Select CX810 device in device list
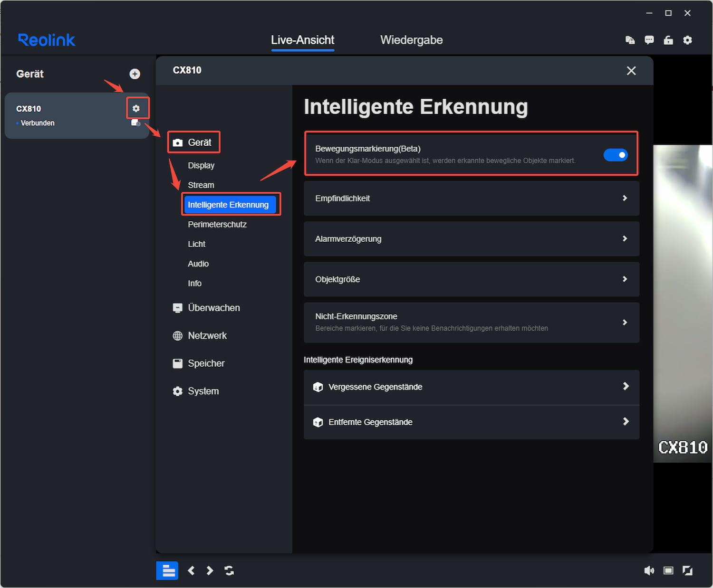713x588 pixels. (x=77, y=115)
